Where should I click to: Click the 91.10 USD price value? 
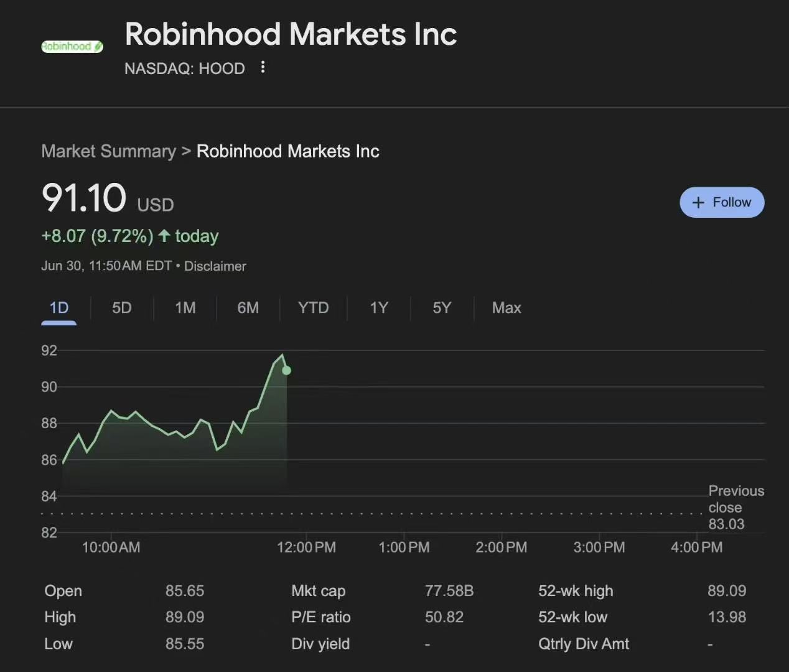tap(85, 198)
